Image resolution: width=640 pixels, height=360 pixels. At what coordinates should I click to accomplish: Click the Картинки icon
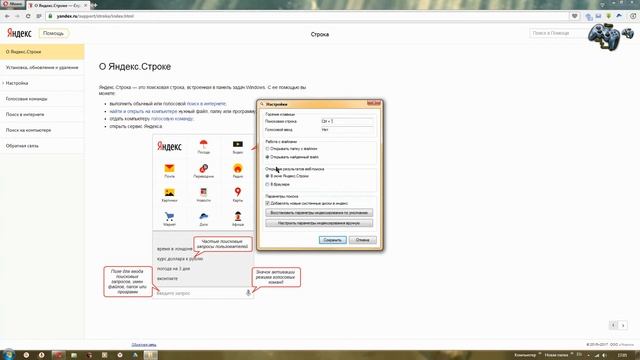[x=169, y=192]
